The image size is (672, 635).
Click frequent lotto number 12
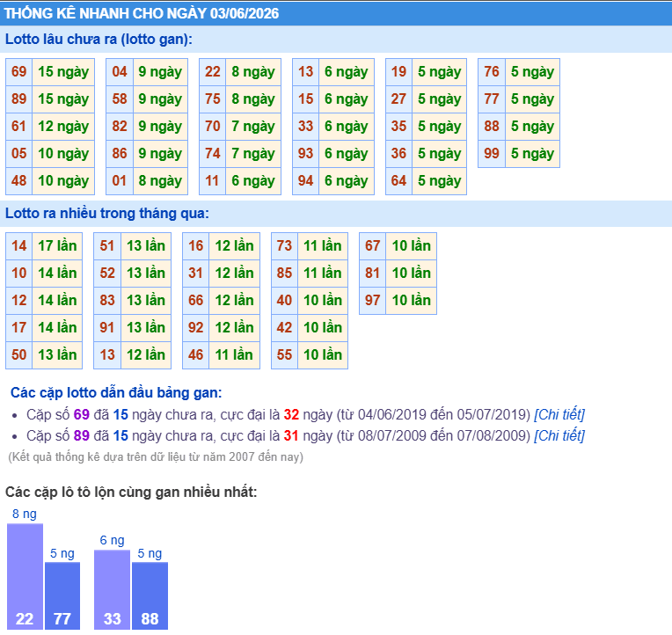18,301
